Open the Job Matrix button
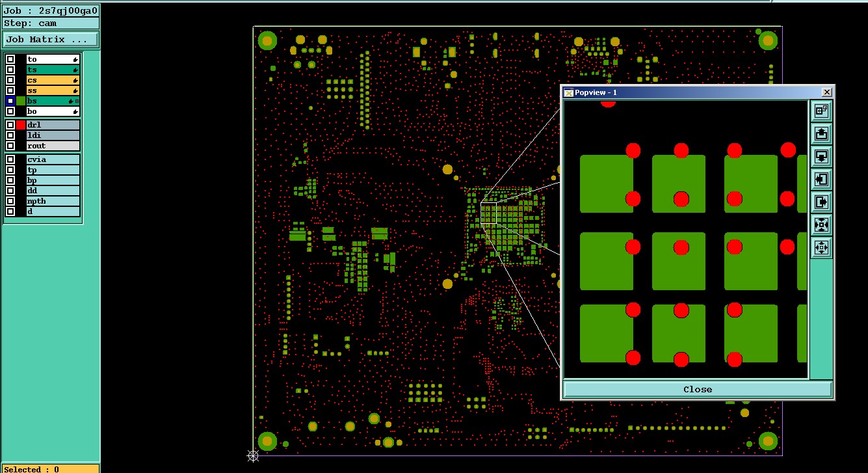The height and width of the screenshot is (473, 868). (x=51, y=40)
